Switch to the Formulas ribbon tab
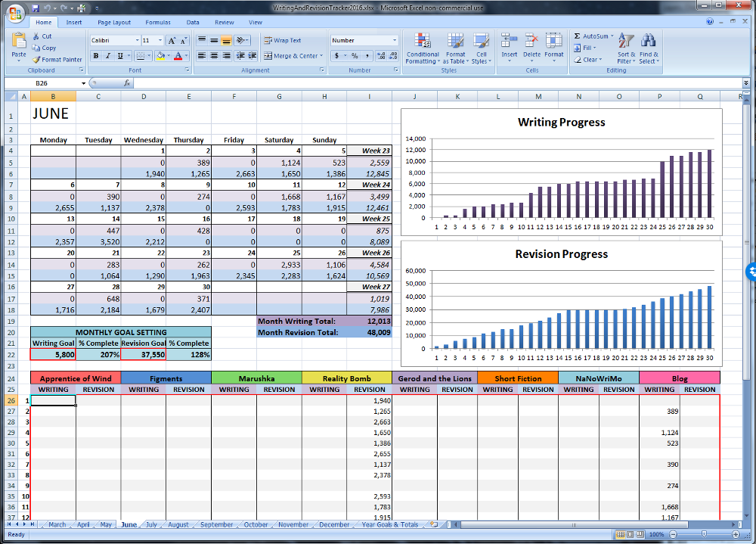756x544 pixels. tap(158, 23)
